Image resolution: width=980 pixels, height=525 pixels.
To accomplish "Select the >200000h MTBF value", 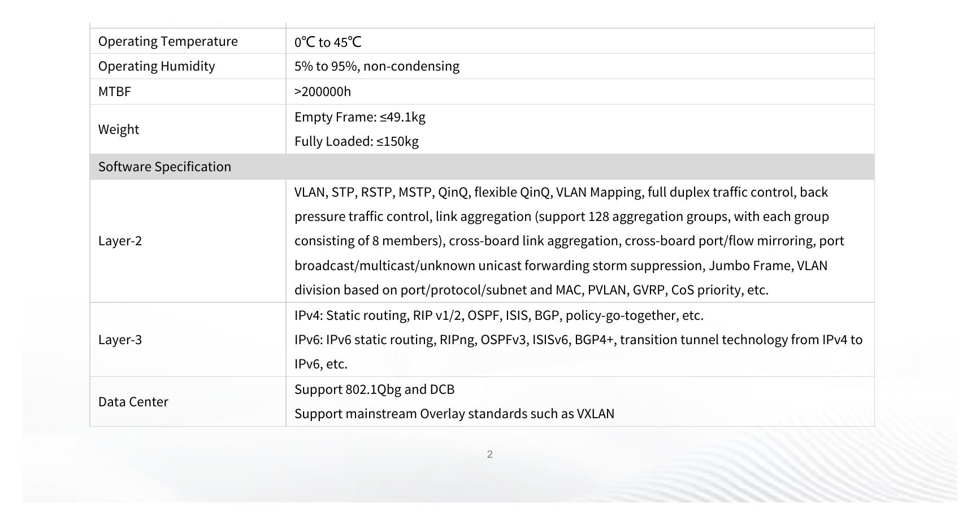I will (x=323, y=92).
